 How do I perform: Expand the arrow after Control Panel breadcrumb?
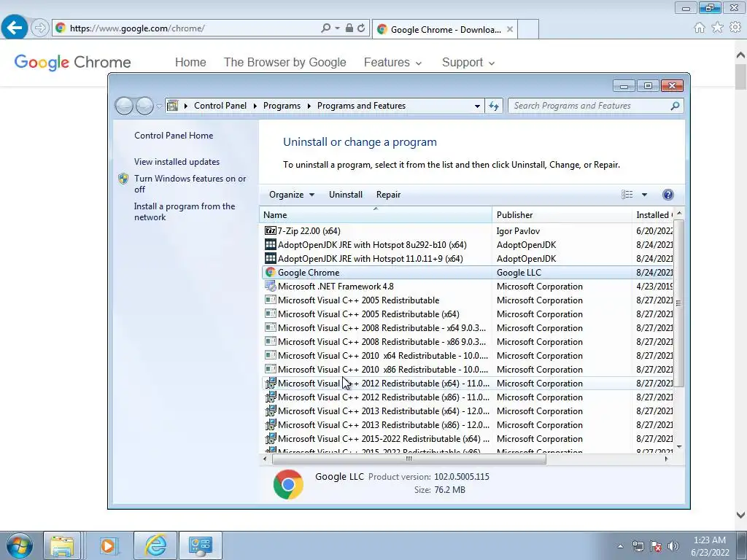255,106
